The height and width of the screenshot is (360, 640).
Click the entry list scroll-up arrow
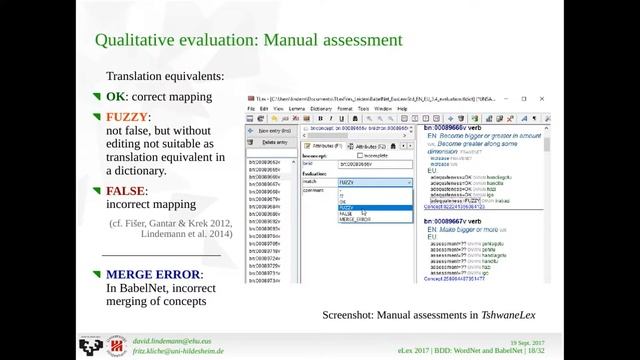tap(293, 162)
